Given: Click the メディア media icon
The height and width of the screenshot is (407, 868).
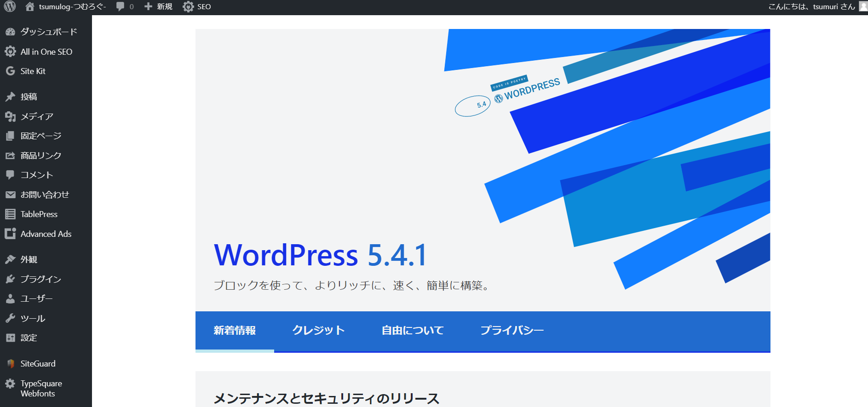Looking at the screenshot, I should coord(10,116).
